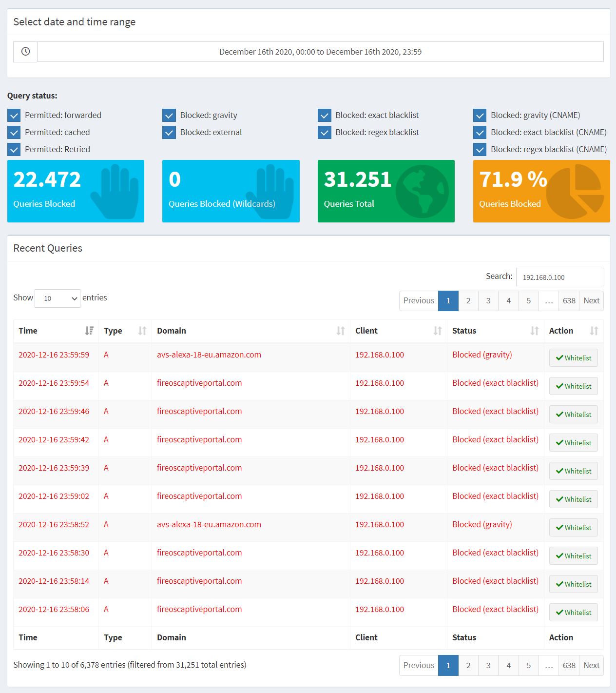Whitelist the 23:59:42 query
This screenshot has width=616, height=693.
574,443
